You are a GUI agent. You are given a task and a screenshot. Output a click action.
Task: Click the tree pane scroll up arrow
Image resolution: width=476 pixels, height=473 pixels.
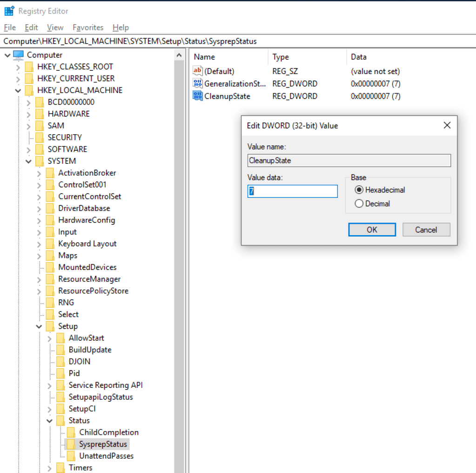pos(179,55)
